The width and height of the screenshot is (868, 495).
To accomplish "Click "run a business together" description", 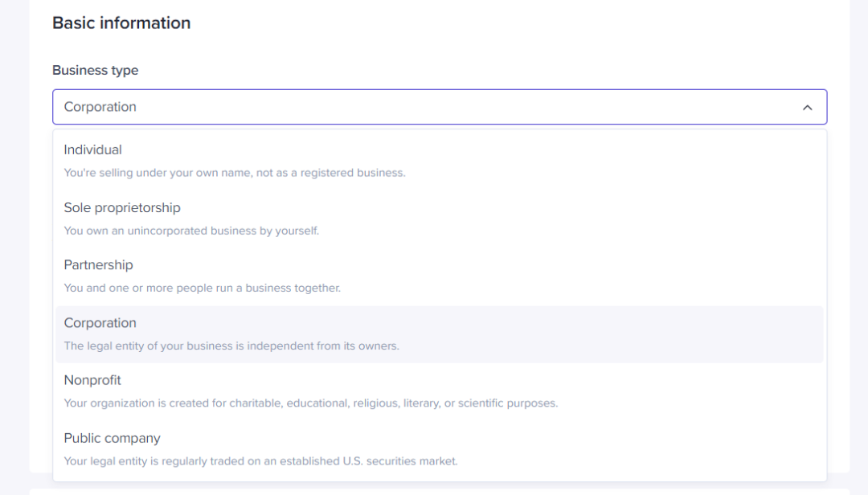I will coord(203,288).
